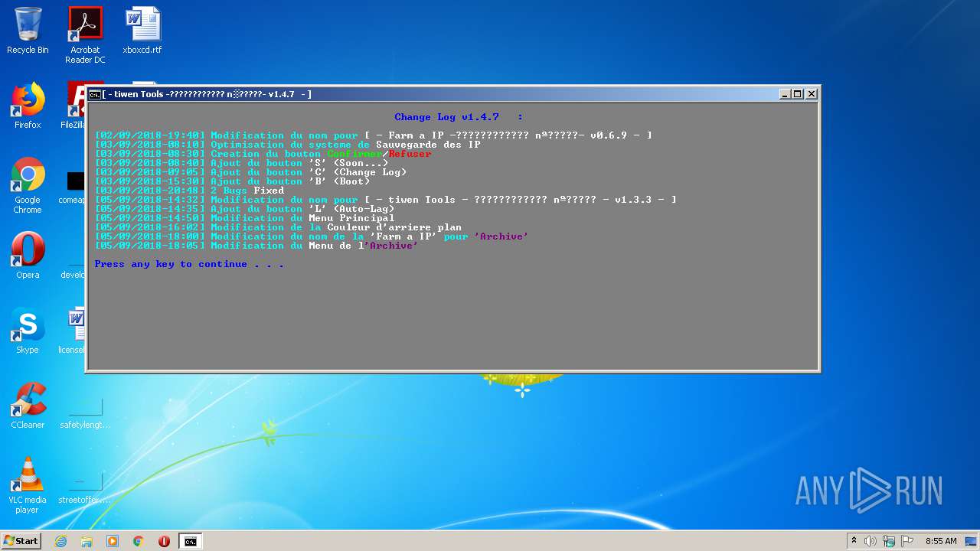
Task: Open Internet Explorer from the taskbar
Action: click(x=61, y=541)
